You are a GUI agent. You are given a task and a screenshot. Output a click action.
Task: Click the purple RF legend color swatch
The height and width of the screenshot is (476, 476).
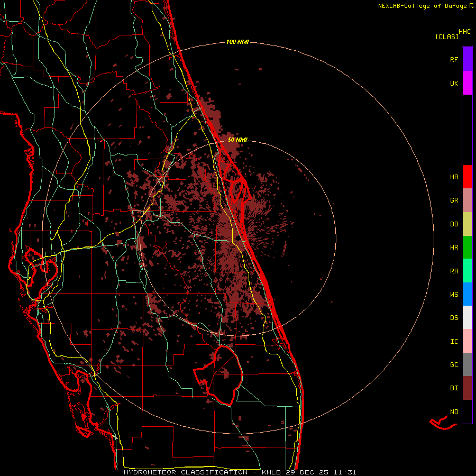pos(467,59)
